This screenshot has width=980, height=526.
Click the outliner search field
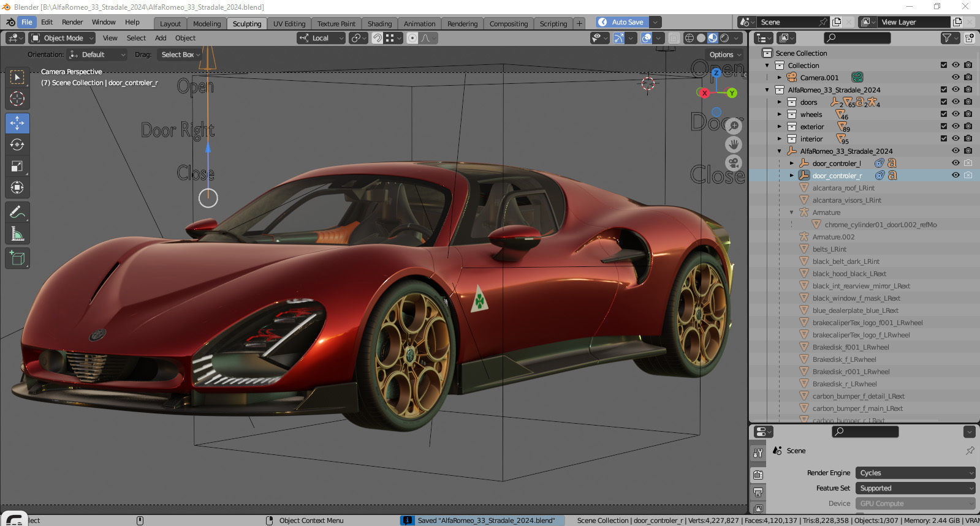coord(857,38)
